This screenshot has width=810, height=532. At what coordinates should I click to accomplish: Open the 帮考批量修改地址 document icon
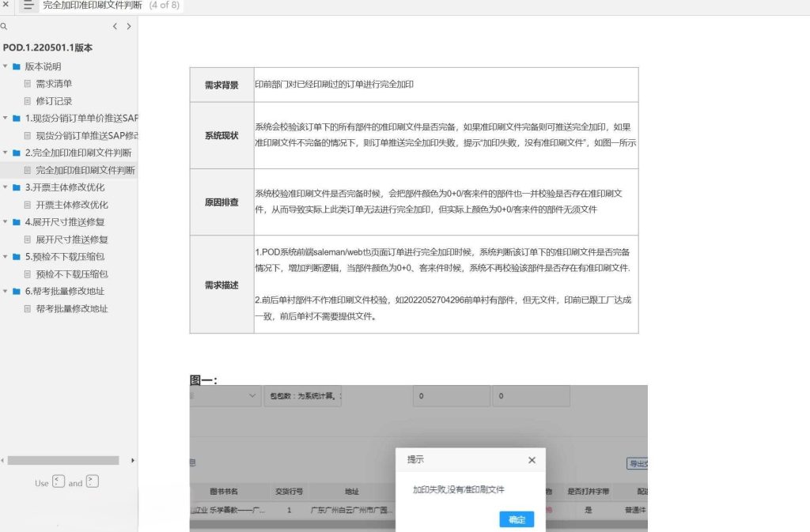tap(27, 308)
